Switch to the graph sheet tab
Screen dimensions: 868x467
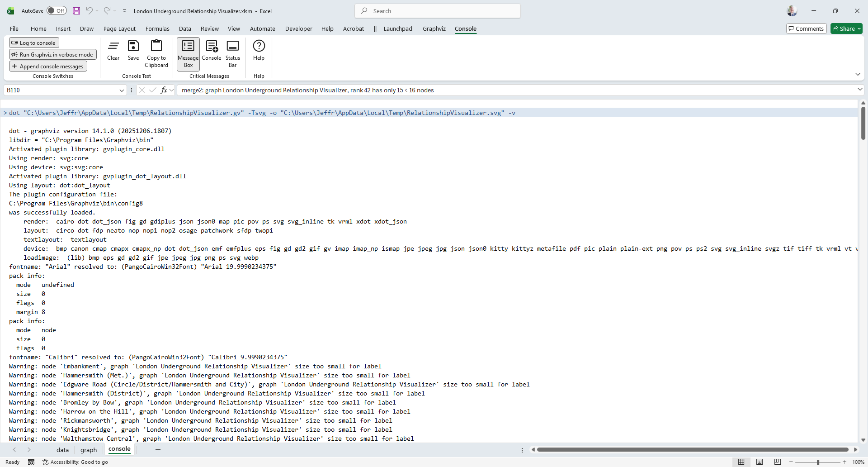coord(89,450)
